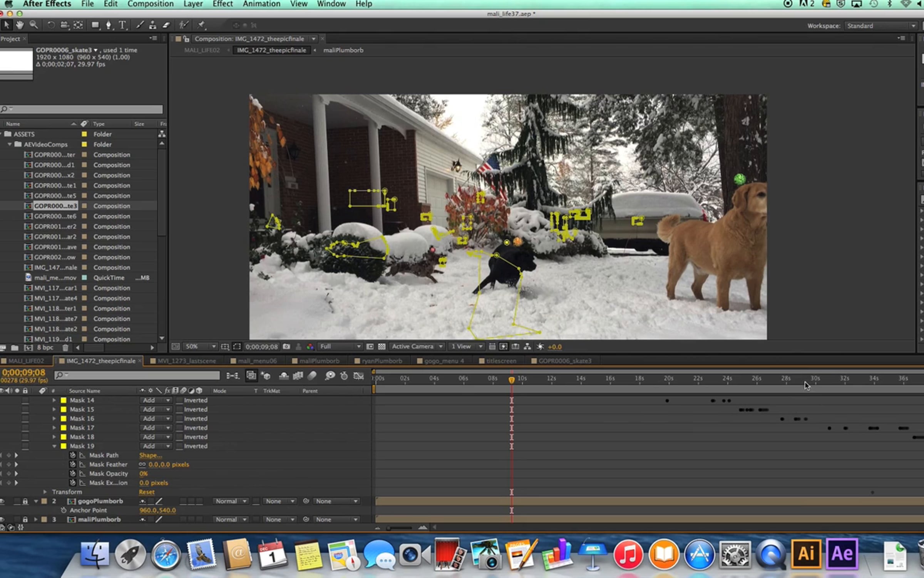Open the Composition menu
This screenshot has height=578, width=924.
click(150, 4)
